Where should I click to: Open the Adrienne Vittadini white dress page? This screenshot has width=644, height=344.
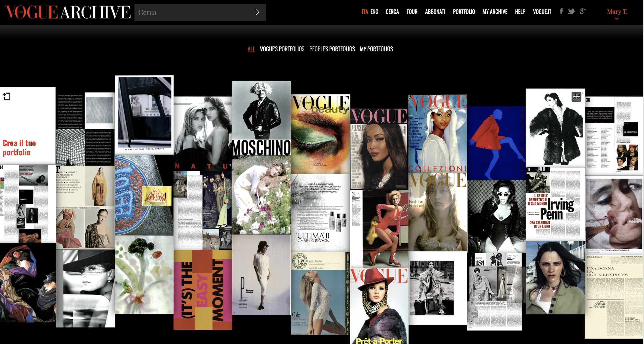pos(261,275)
